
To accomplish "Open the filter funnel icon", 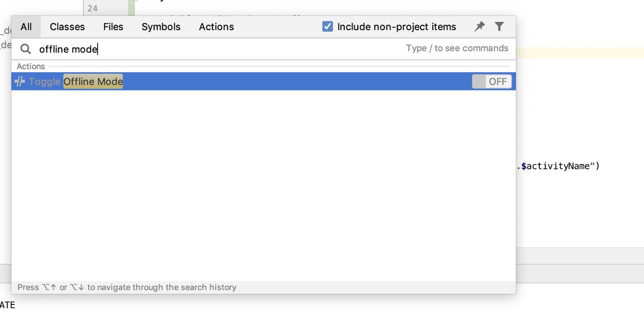I will [x=499, y=27].
